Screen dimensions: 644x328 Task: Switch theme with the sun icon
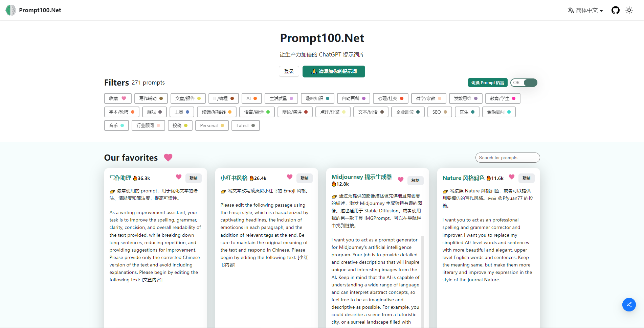(629, 10)
